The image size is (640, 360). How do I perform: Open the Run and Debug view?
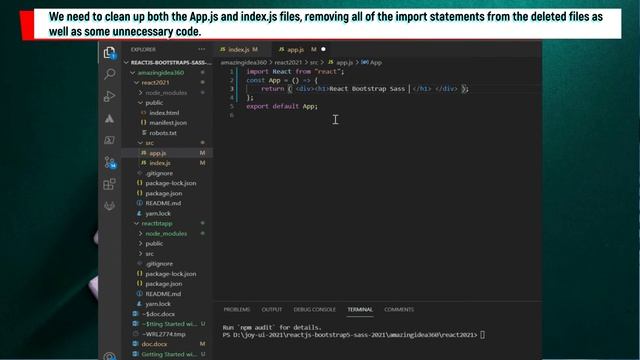click(x=109, y=96)
